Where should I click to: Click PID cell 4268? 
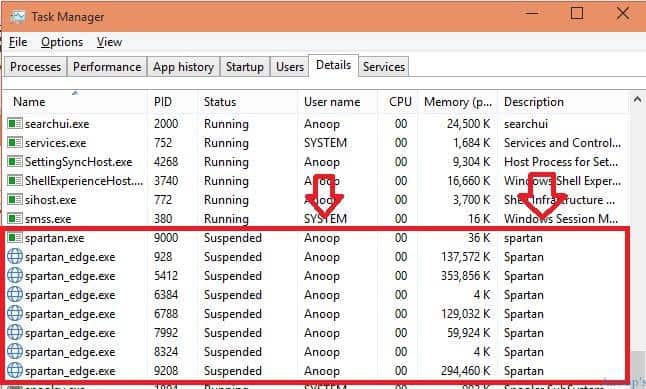click(166, 162)
